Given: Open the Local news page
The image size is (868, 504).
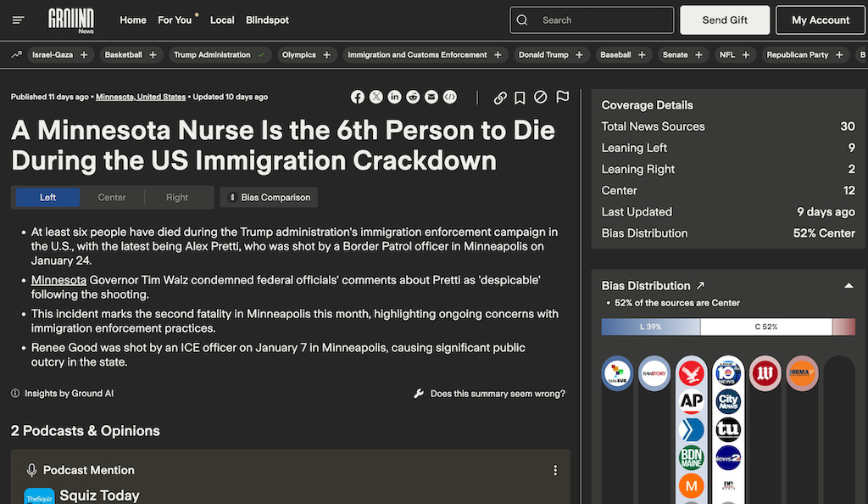Looking at the screenshot, I should (222, 20).
